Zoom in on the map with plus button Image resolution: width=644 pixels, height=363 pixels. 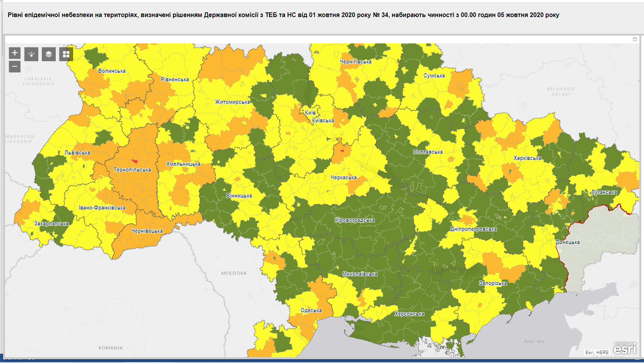[15, 53]
